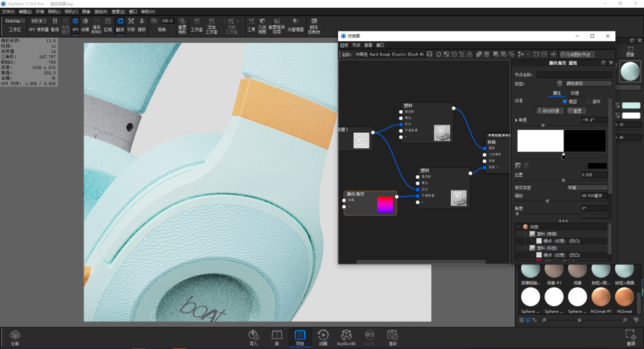Click the 移动纹理 button
The image size is (644, 349).
click(x=550, y=111)
